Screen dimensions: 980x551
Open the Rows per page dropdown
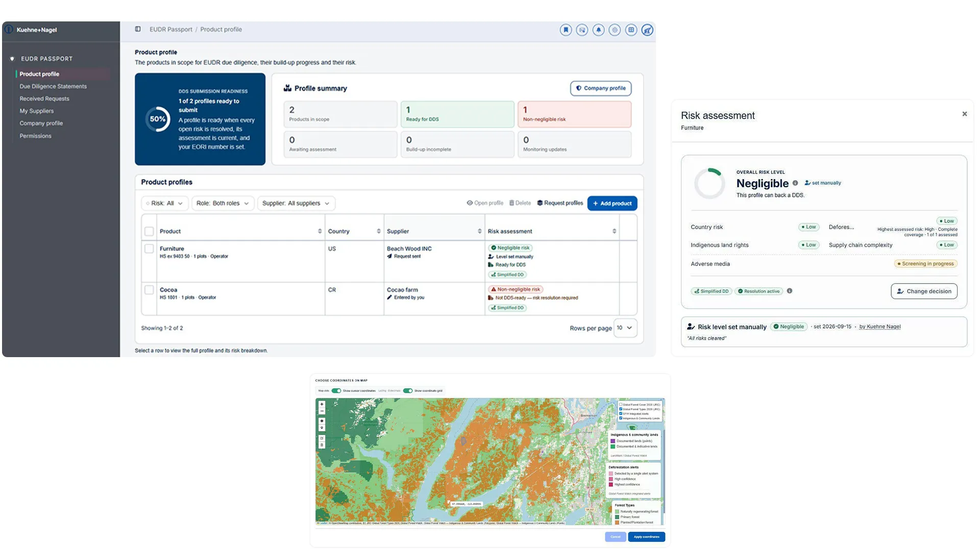(x=625, y=328)
